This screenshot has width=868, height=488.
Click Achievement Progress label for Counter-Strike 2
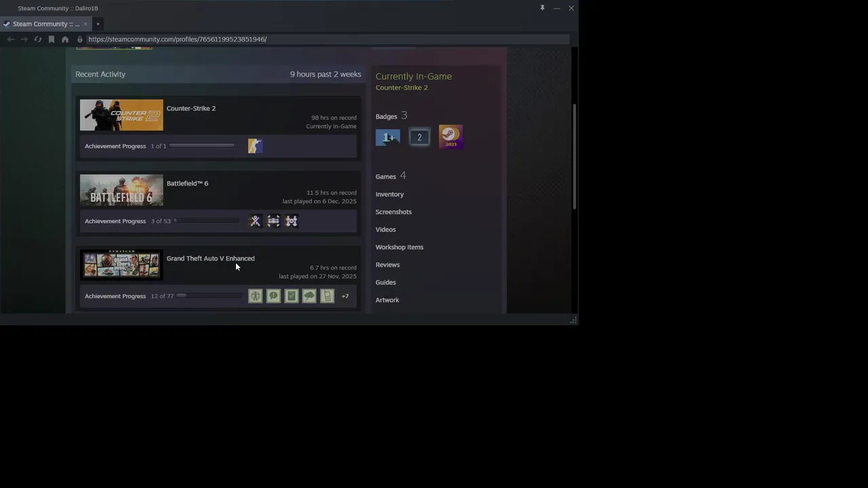(x=115, y=146)
